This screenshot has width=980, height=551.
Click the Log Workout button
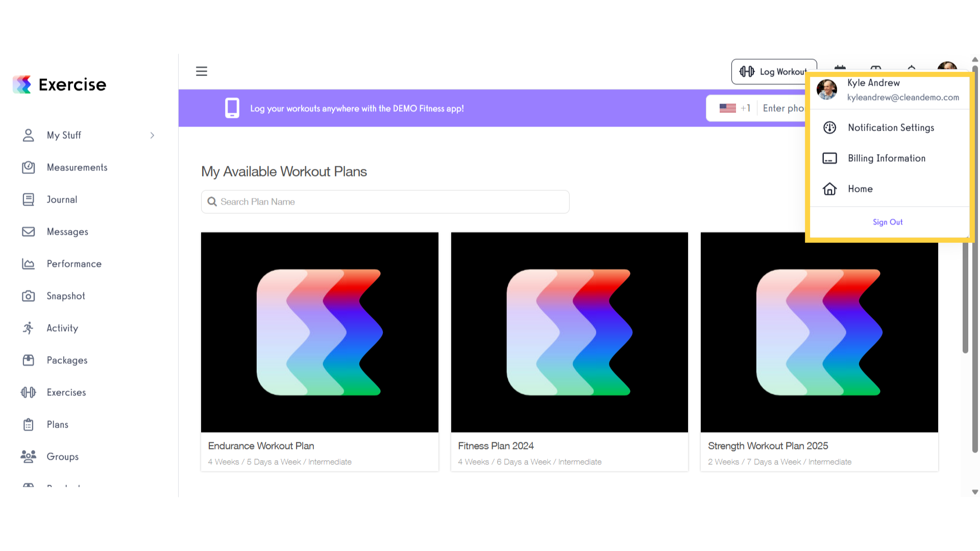click(x=773, y=72)
